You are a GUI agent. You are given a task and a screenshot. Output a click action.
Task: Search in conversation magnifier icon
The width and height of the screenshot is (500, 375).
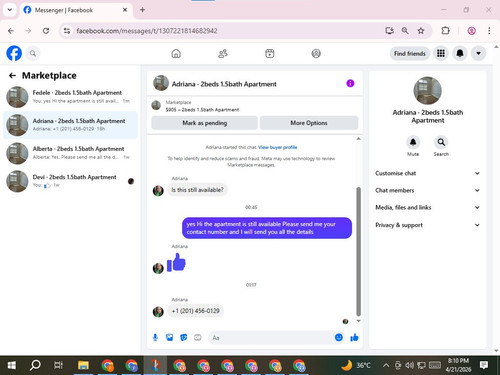[441, 142]
